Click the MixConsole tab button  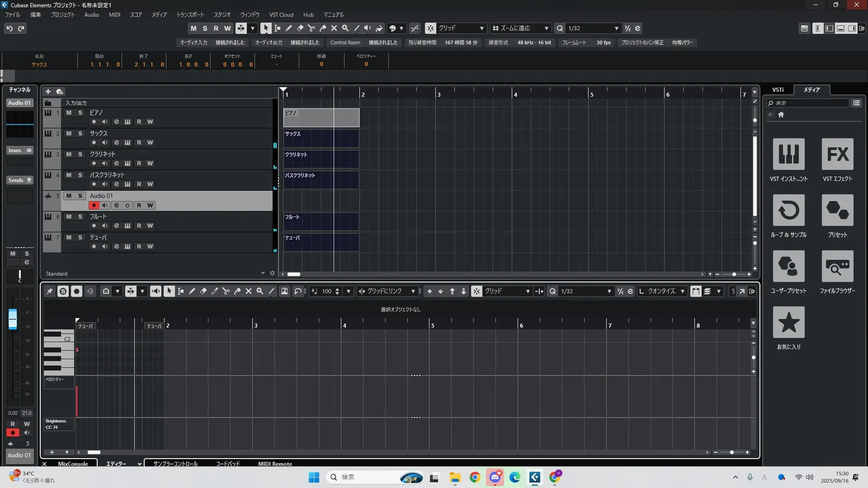point(73,464)
